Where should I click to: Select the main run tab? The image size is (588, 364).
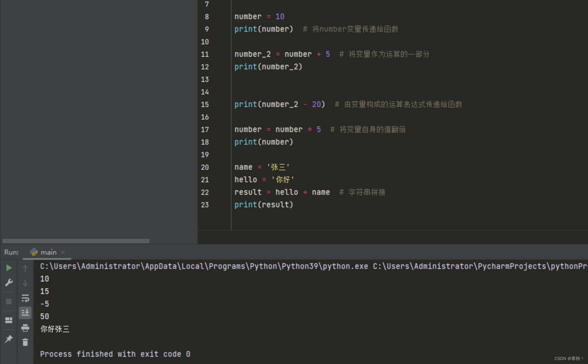click(x=48, y=252)
